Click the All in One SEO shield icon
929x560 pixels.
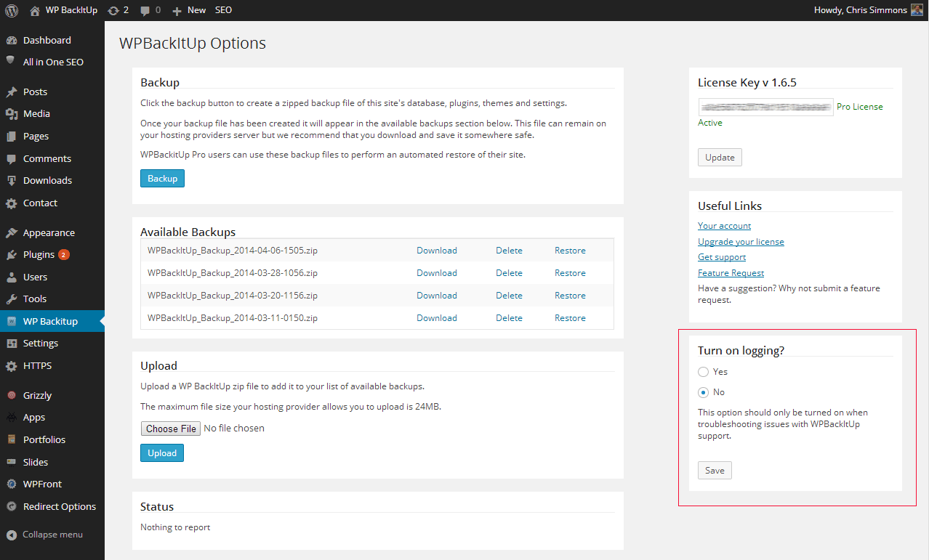[x=11, y=62]
